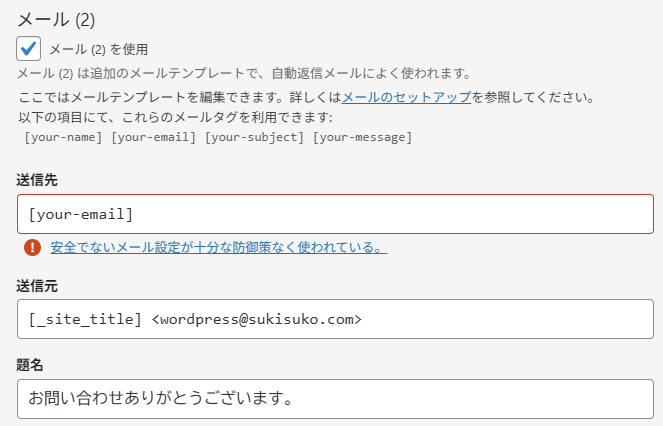The height and width of the screenshot is (426, 663).
Task: Click the メール (2) を使用 label text
Action: (x=98, y=49)
